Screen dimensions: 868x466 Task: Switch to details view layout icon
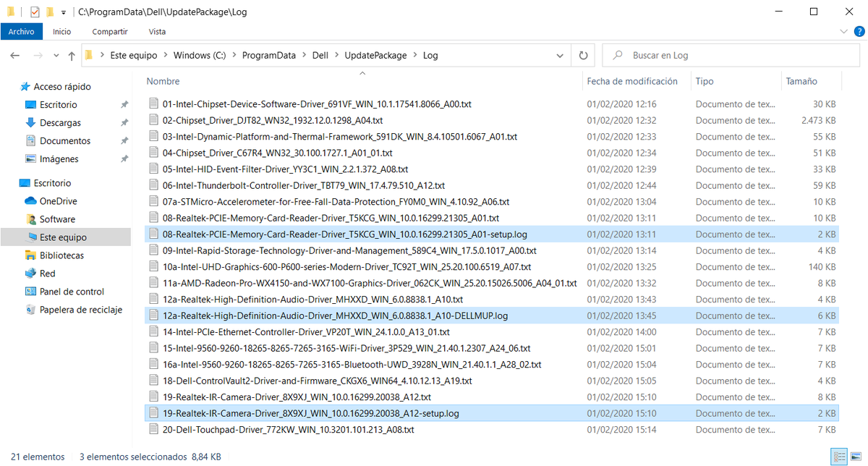point(839,457)
